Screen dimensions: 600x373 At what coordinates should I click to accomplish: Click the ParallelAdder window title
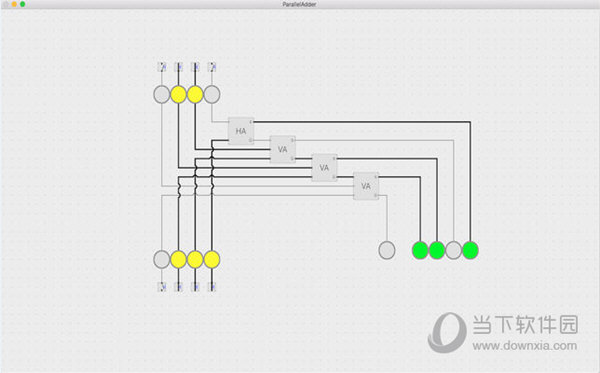[299, 4]
